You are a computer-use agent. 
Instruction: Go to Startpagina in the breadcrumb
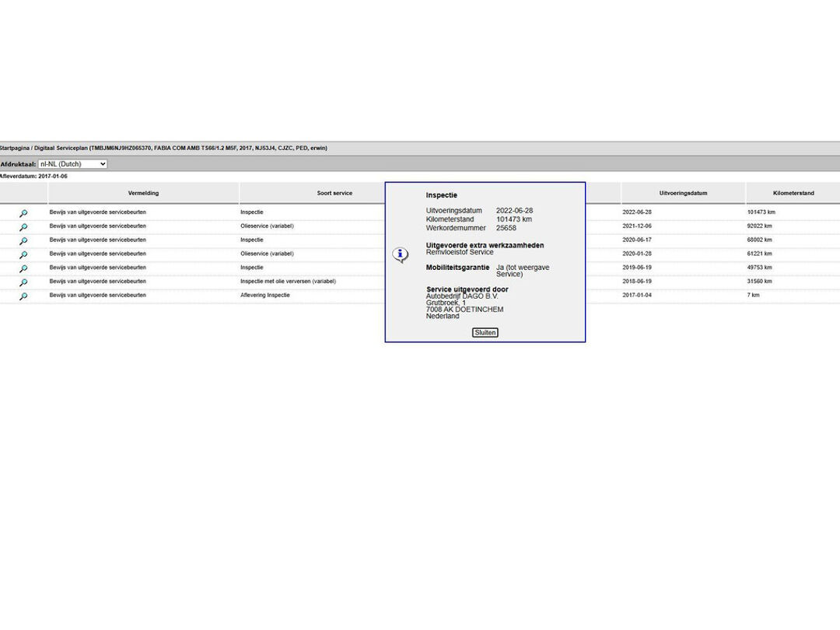[14, 148]
